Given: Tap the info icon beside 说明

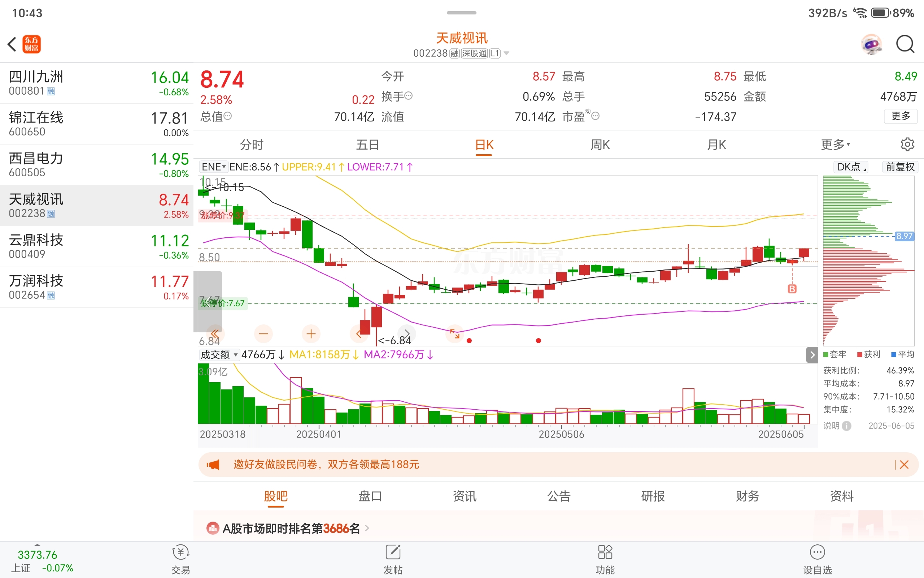Looking at the screenshot, I should point(846,426).
